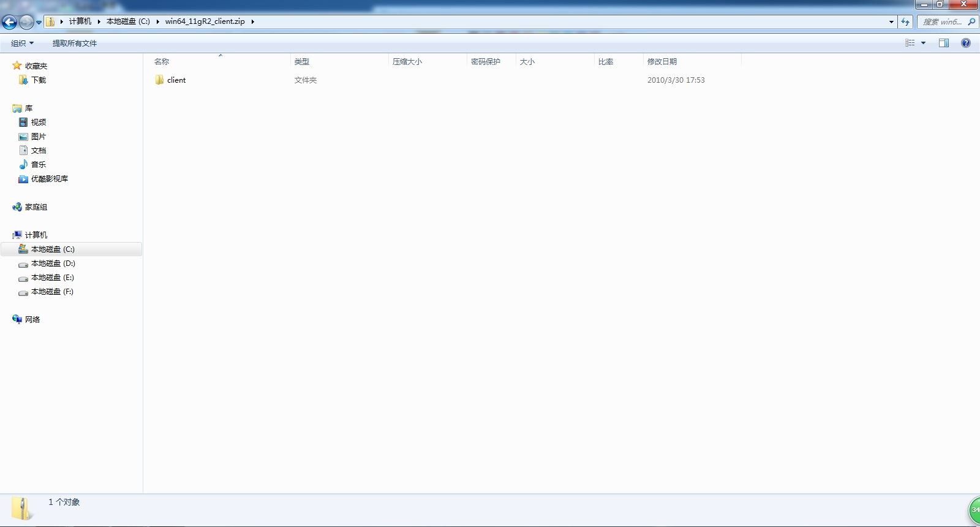Sort by 压缩大小 column header
The image size is (980, 527).
[407, 61]
